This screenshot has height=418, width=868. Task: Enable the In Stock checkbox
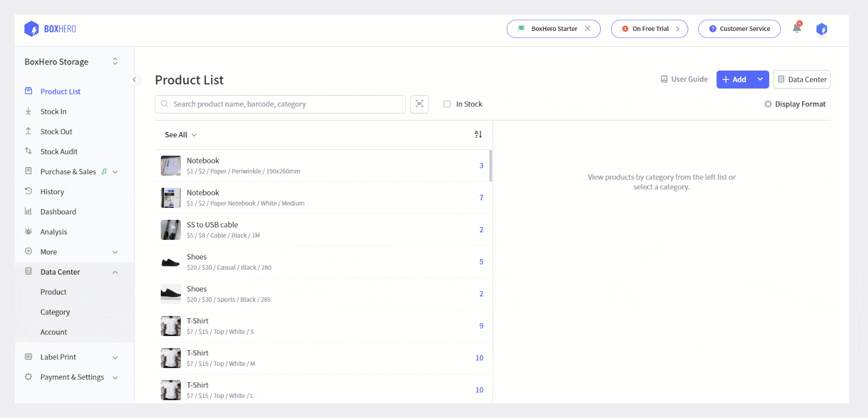[447, 104]
